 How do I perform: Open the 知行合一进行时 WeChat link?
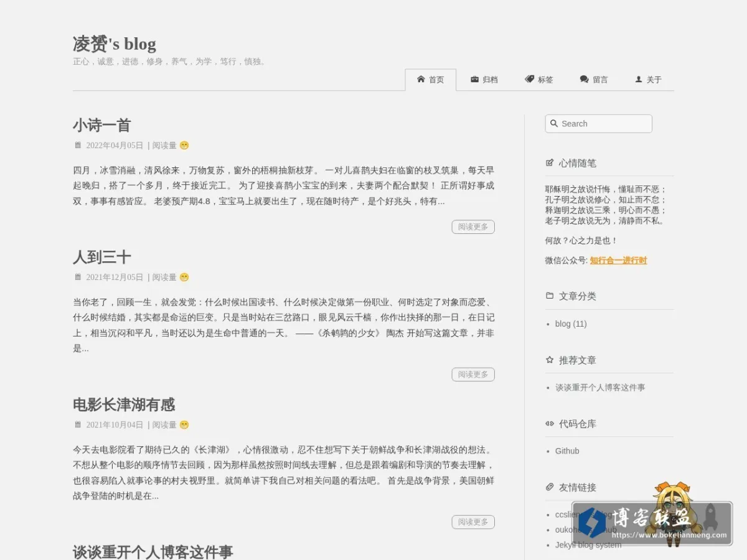[618, 261]
